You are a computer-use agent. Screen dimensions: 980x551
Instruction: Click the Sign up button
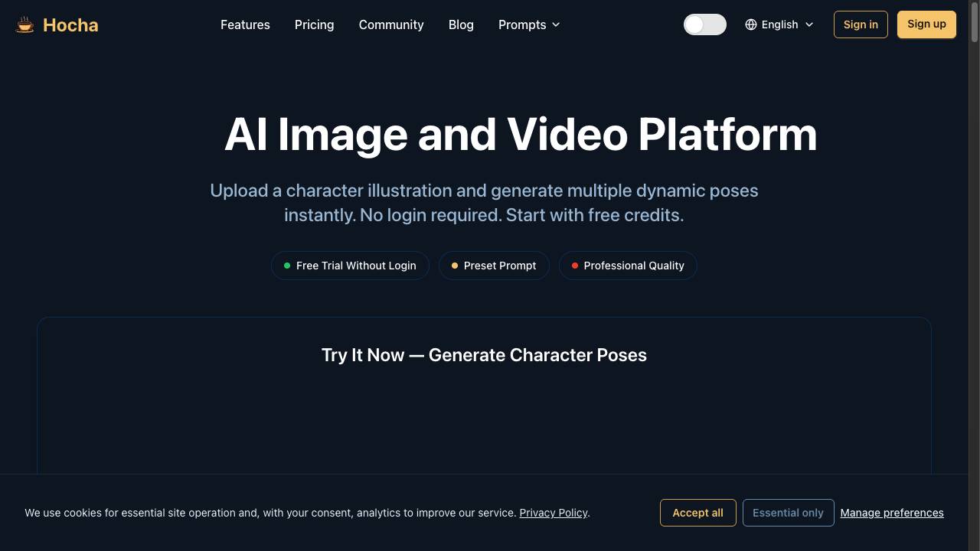coord(926,24)
